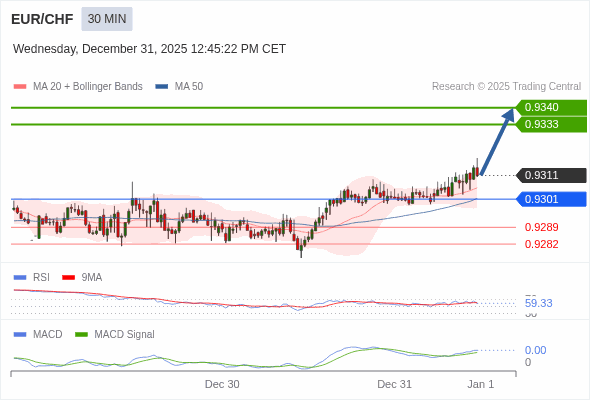Screen dimensions: 590x400
Task: Click the 0.9333 green resistance price tag
Action: tap(551, 125)
